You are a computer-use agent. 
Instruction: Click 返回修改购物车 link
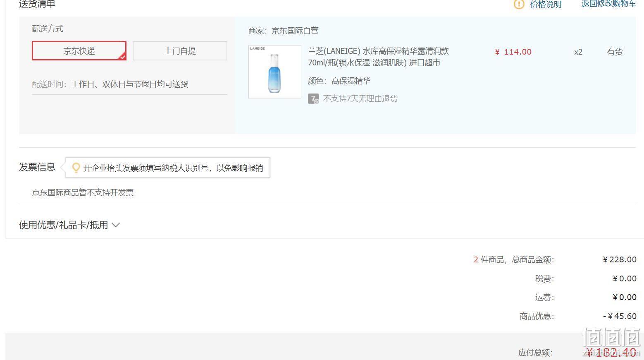click(608, 4)
